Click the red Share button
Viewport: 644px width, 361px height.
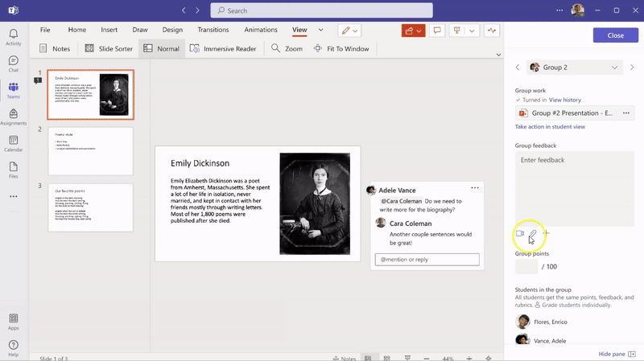coord(413,31)
